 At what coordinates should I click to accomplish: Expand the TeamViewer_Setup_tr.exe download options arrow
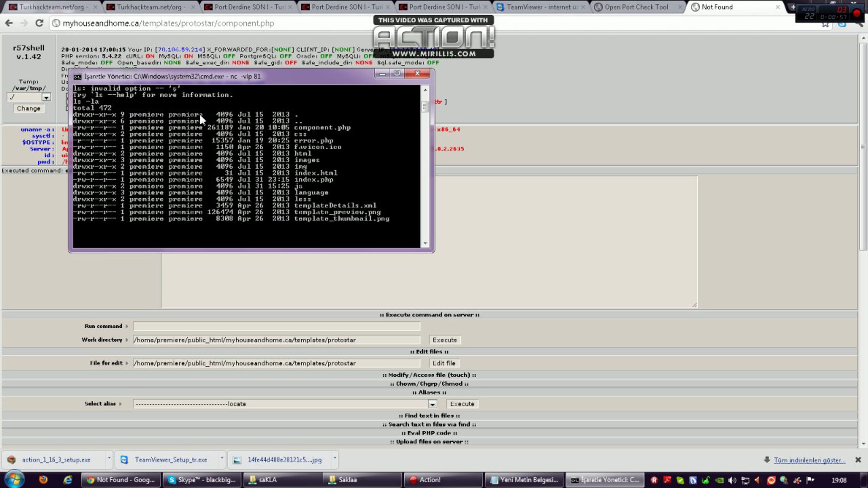click(x=222, y=458)
